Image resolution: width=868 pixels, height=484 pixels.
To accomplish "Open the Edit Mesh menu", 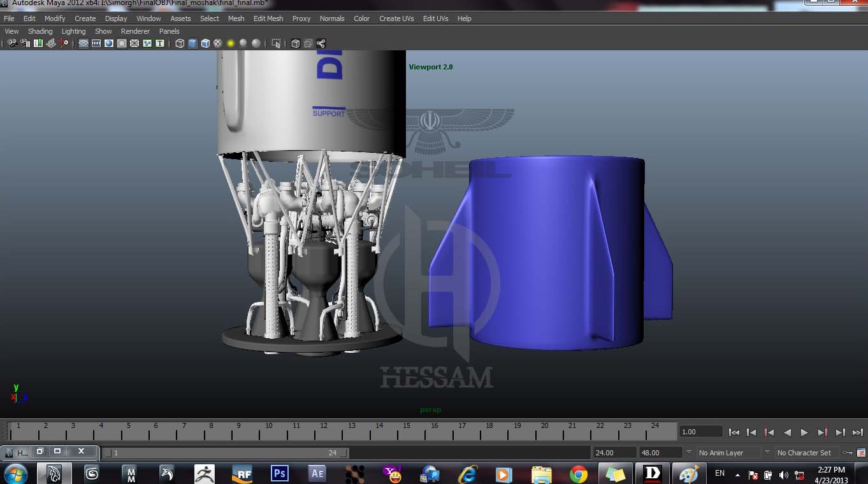I will [x=268, y=18].
